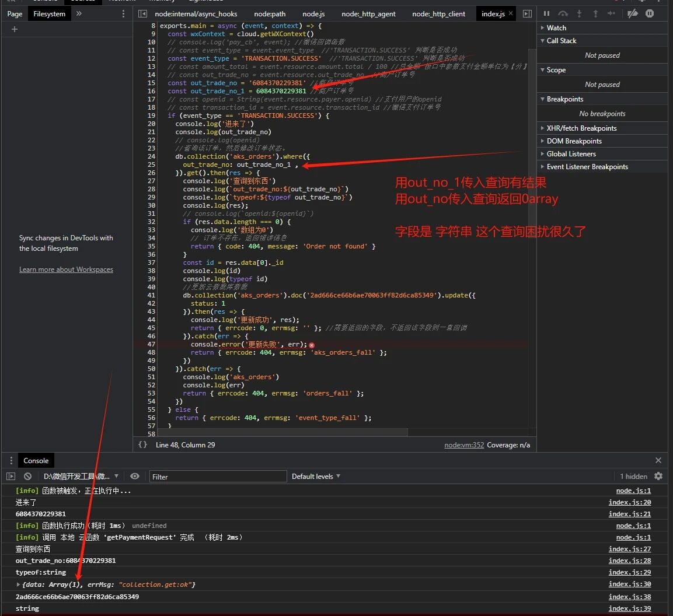Close the console drawer

pos(658,460)
